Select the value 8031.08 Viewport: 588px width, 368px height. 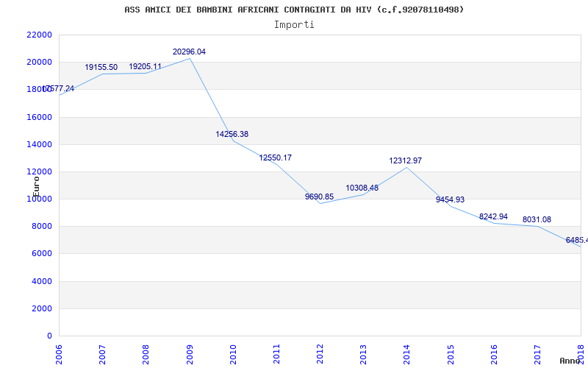[537, 219]
